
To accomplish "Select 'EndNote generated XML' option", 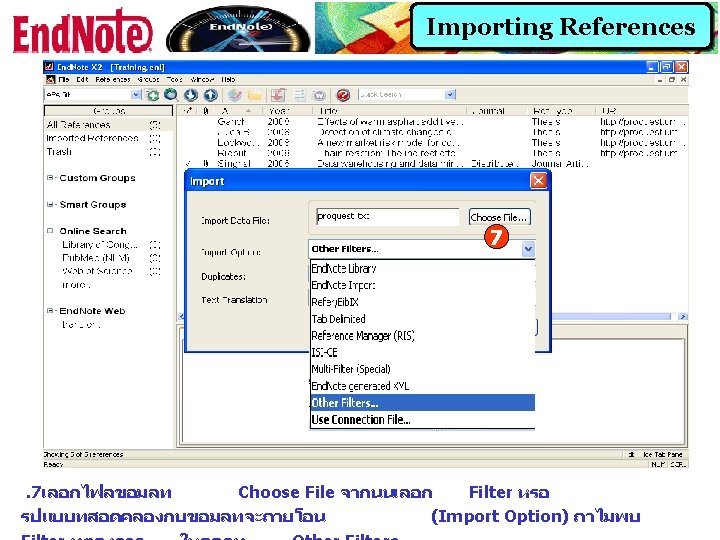I will pos(422,386).
